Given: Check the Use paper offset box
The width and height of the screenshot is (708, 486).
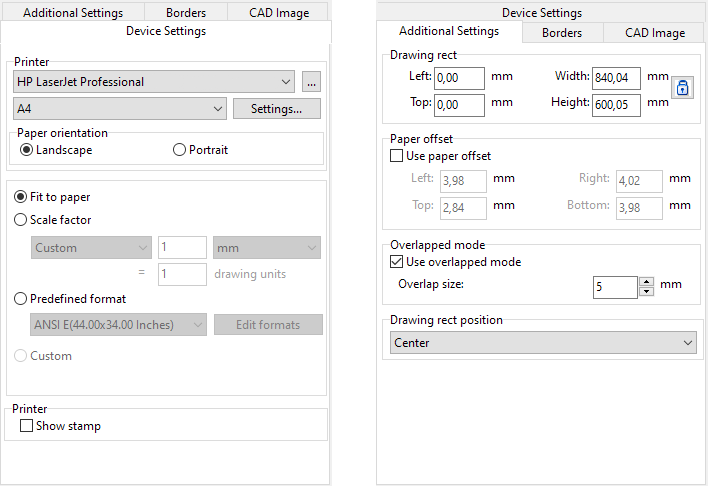Looking at the screenshot, I should [397, 156].
